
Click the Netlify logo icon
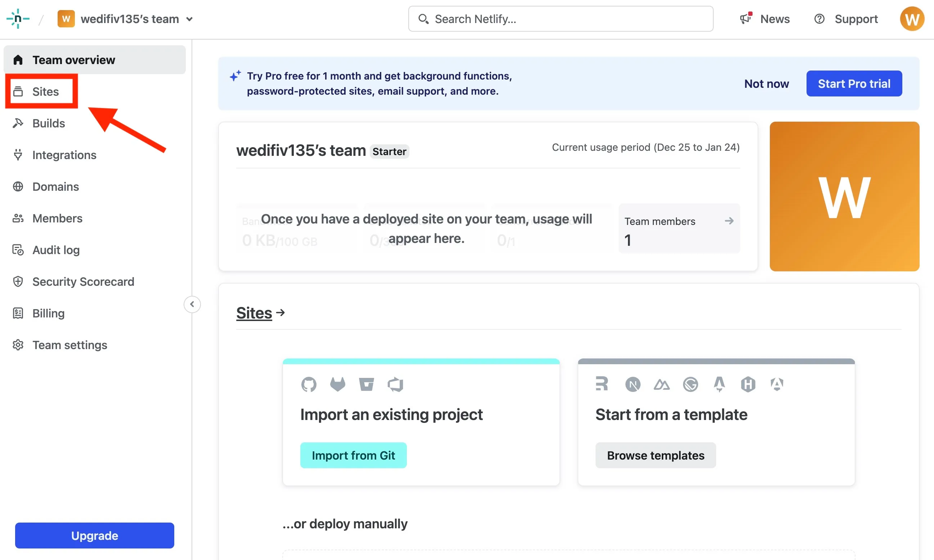click(x=18, y=19)
